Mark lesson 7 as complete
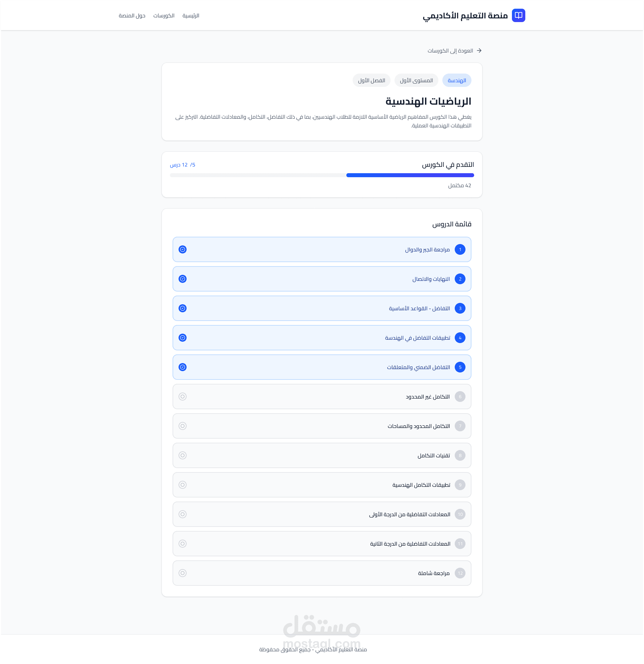The image size is (644, 664). (183, 426)
